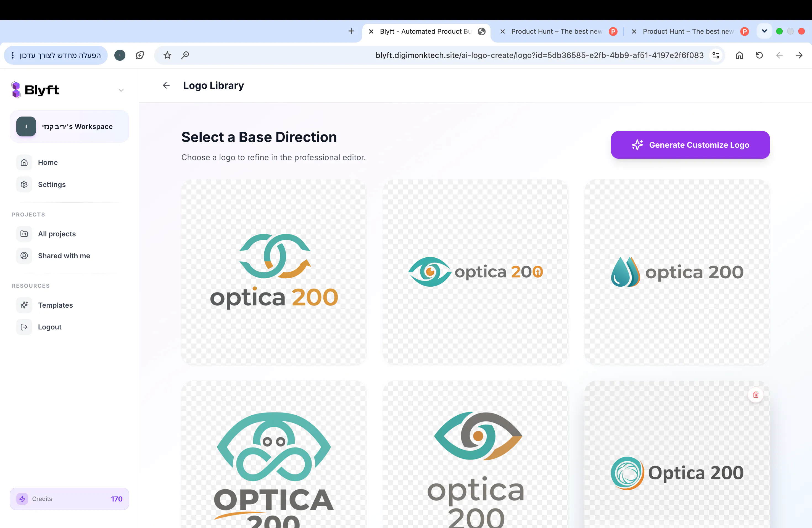812x528 pixels.
Task: Click the PROJECTS section label
Action: click(x=28, y=215)
